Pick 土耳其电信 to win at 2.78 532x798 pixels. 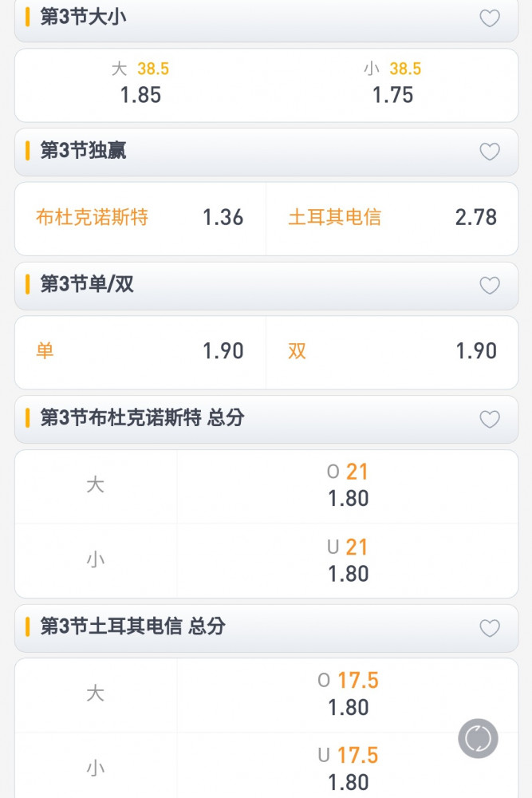(x=392, y=219)
